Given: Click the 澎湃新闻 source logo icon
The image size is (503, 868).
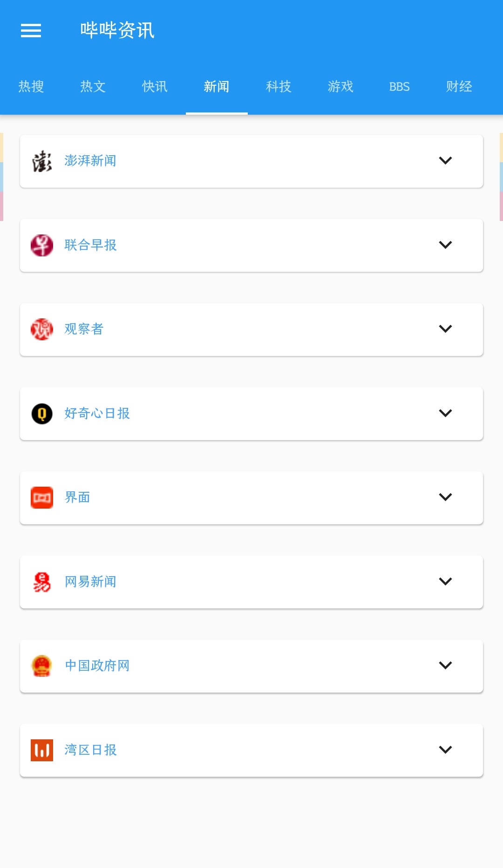Looking at the screenshot, I should tap(42, 161).
